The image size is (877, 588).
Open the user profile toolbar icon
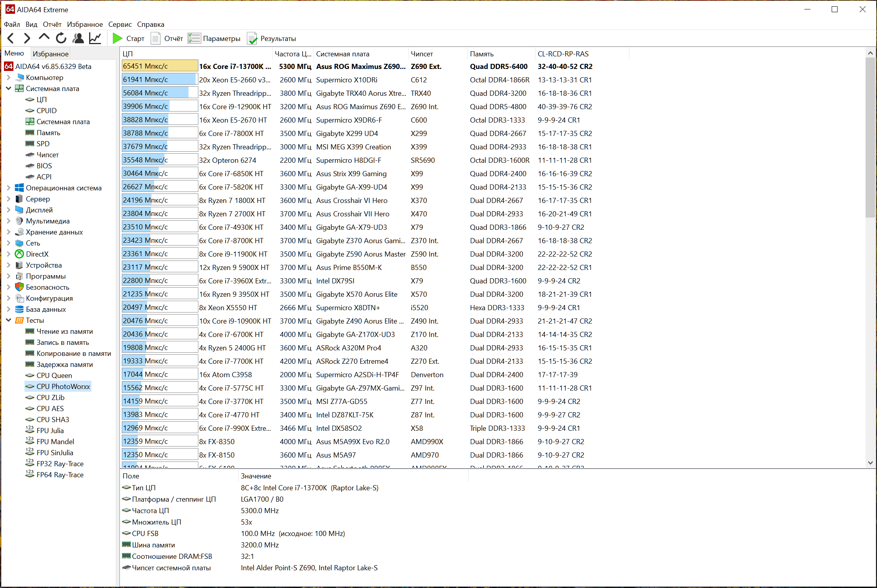78,38
